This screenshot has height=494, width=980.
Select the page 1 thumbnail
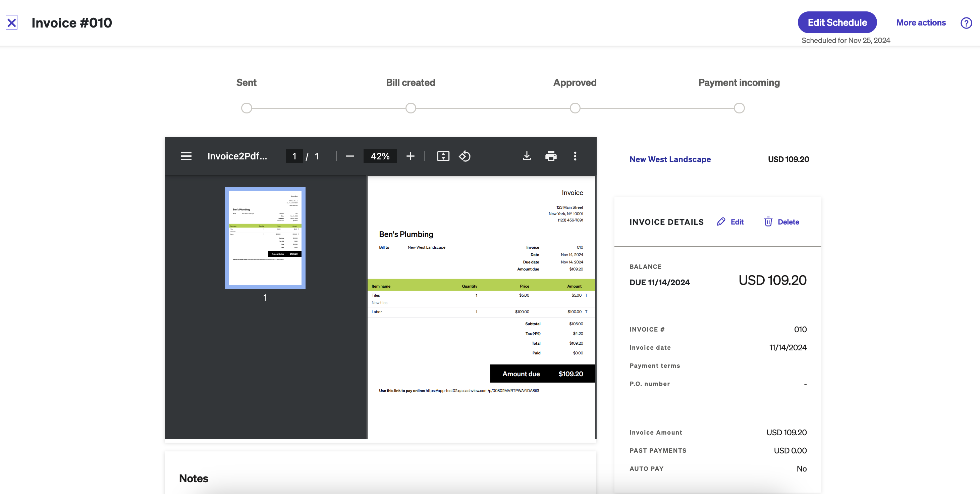tap(265, 238)
